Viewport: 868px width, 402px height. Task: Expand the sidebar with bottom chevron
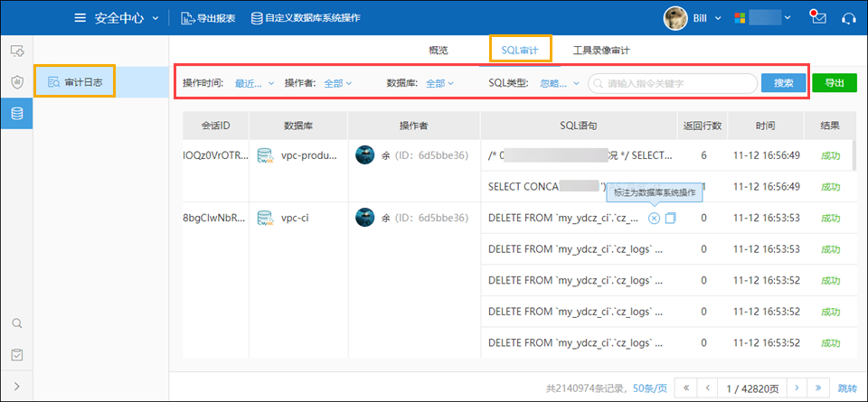(x=16, y=387)
